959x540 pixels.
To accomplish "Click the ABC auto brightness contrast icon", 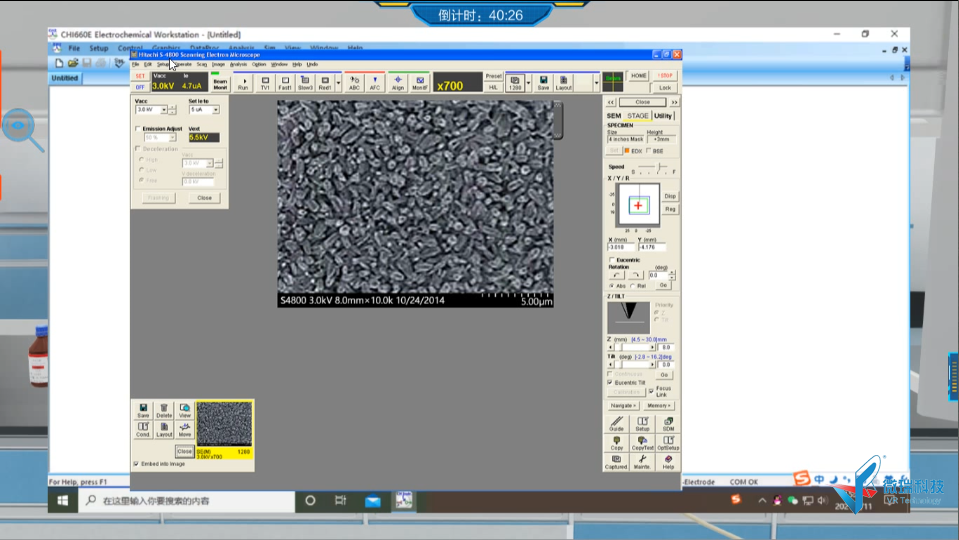I will (x=354, y=83).
